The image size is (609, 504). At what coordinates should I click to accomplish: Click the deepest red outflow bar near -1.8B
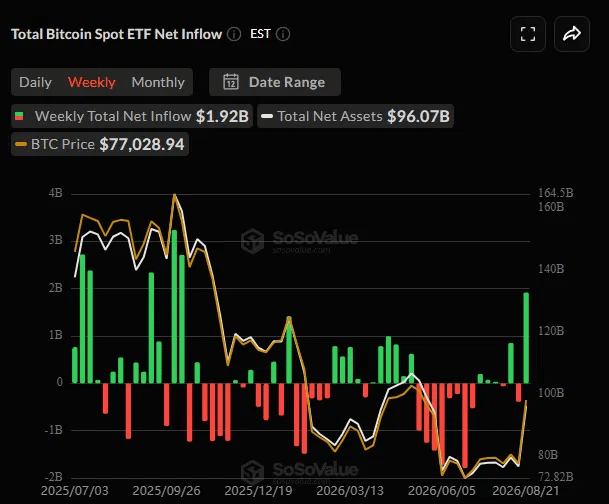point(465,426)
